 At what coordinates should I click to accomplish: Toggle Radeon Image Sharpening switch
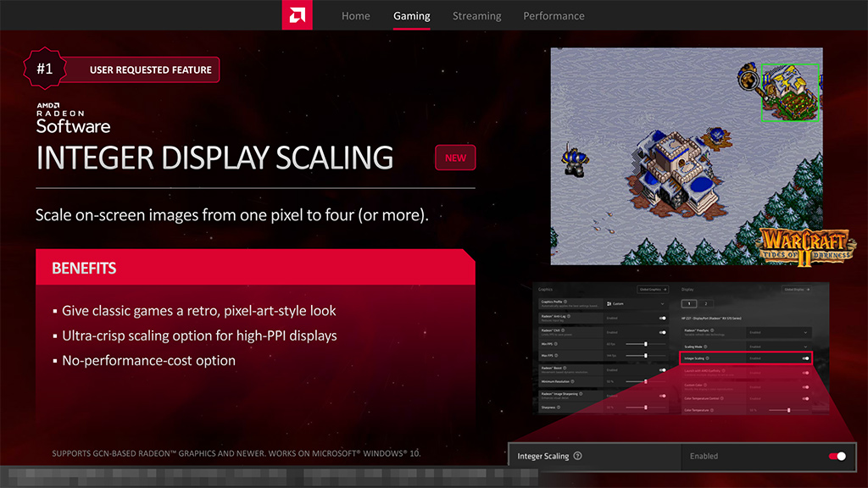point(663,396)
